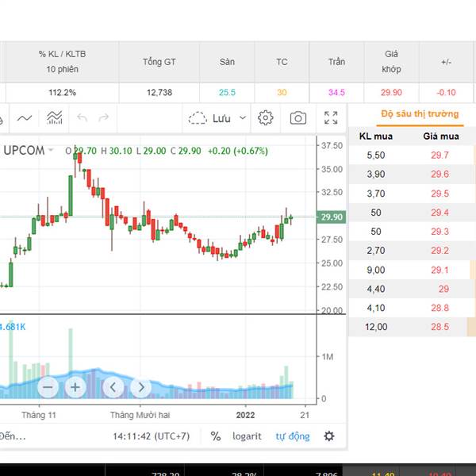Enter fullscreen mode for the chart
The image size is (476, 476).
[331, 118]
